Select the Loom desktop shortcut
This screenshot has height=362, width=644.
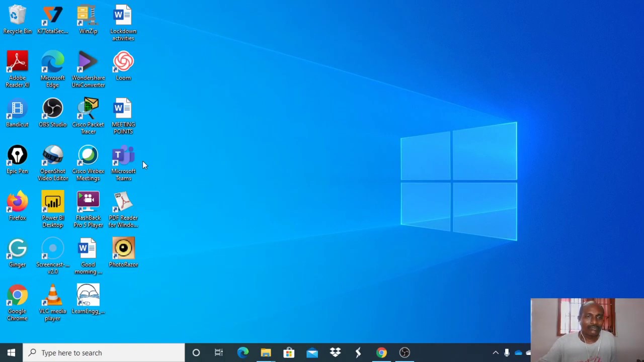(123, 66)
